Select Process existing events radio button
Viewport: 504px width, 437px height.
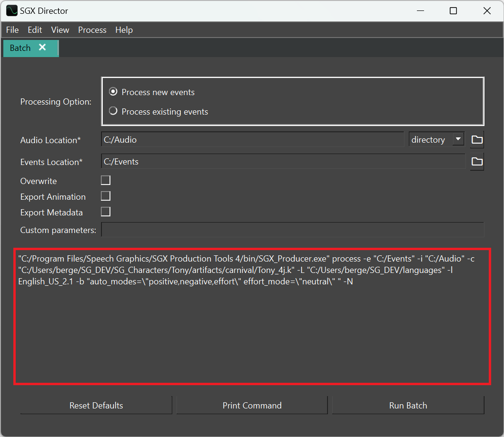113,111
